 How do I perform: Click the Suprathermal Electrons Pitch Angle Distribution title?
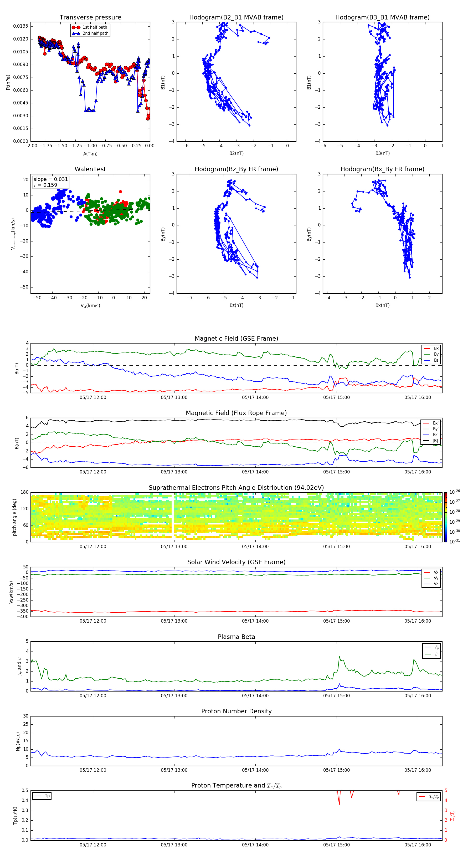236,488
